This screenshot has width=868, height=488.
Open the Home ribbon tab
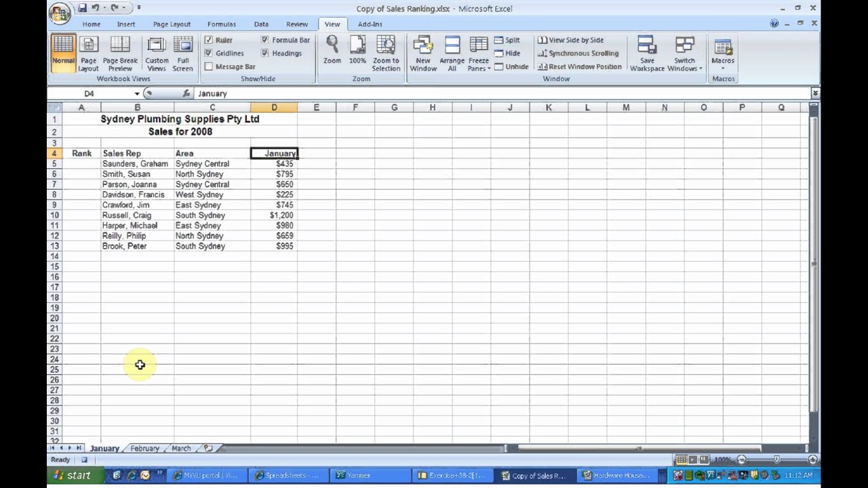coord(92,24)
